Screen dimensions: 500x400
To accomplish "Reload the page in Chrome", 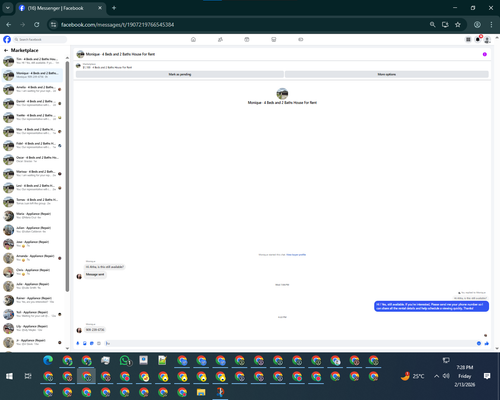I will click(37, 25).
